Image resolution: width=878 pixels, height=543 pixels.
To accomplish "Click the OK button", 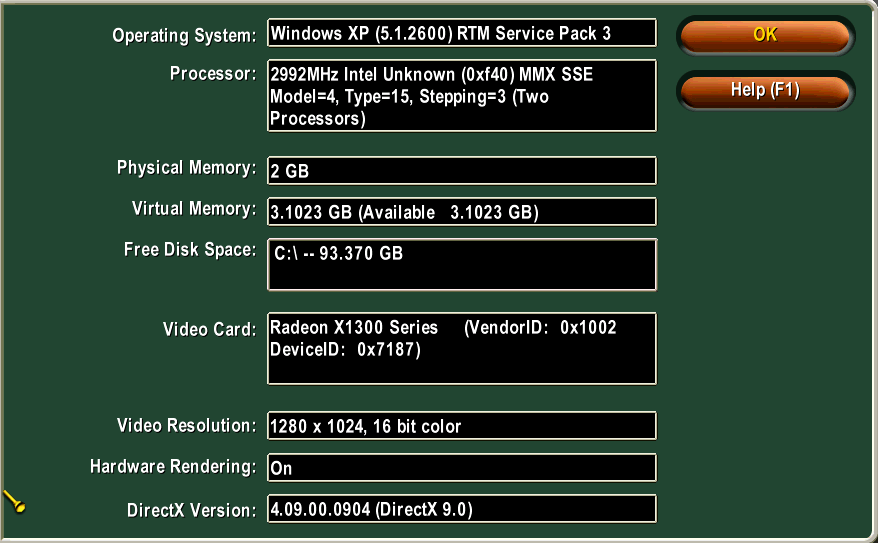I will (x=765, y=36).
